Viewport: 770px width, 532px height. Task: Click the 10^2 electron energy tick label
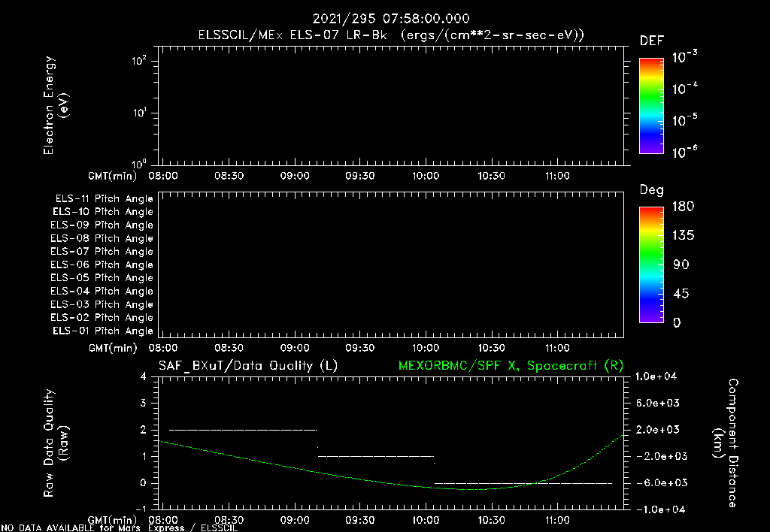tap(139, 61)
